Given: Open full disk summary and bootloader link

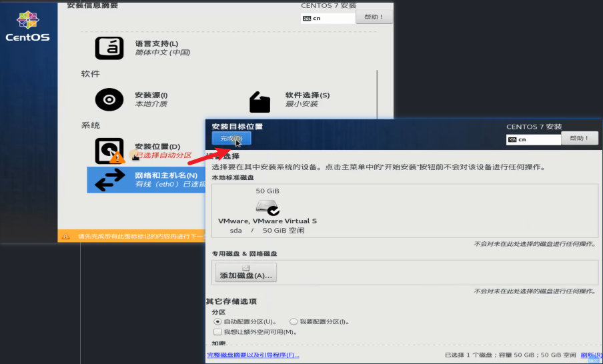Looking at the screenshot, I should pos(253,355).
